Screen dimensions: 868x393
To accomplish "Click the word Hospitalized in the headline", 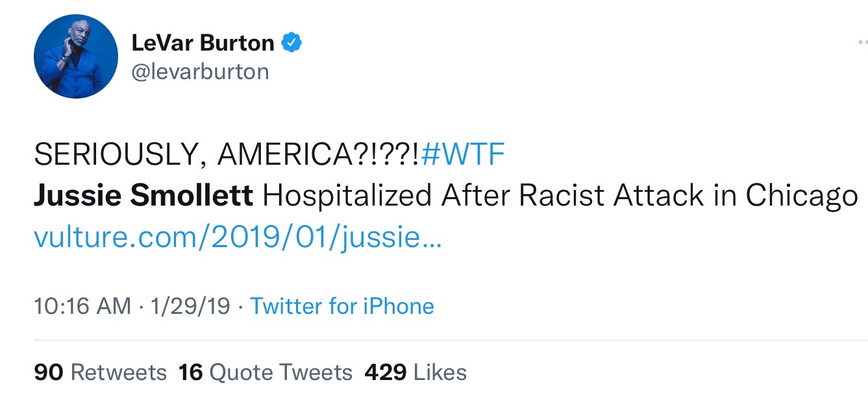I will coord(347,196).
